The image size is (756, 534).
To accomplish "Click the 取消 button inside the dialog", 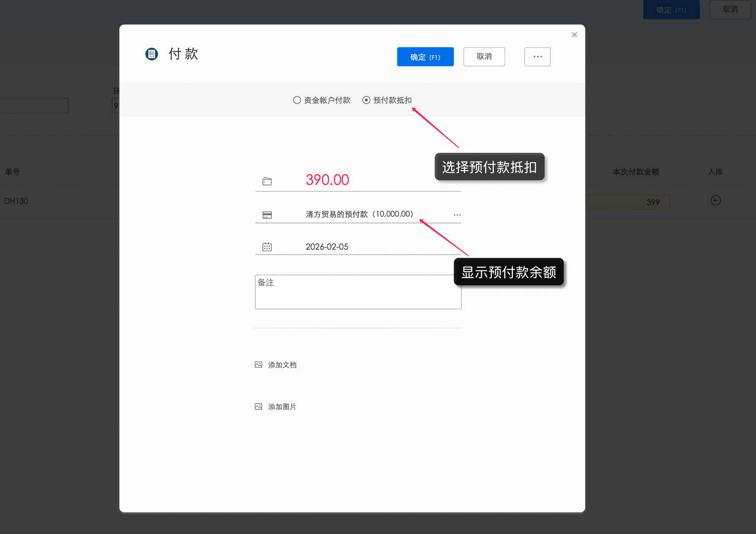I will pos(484,56).
